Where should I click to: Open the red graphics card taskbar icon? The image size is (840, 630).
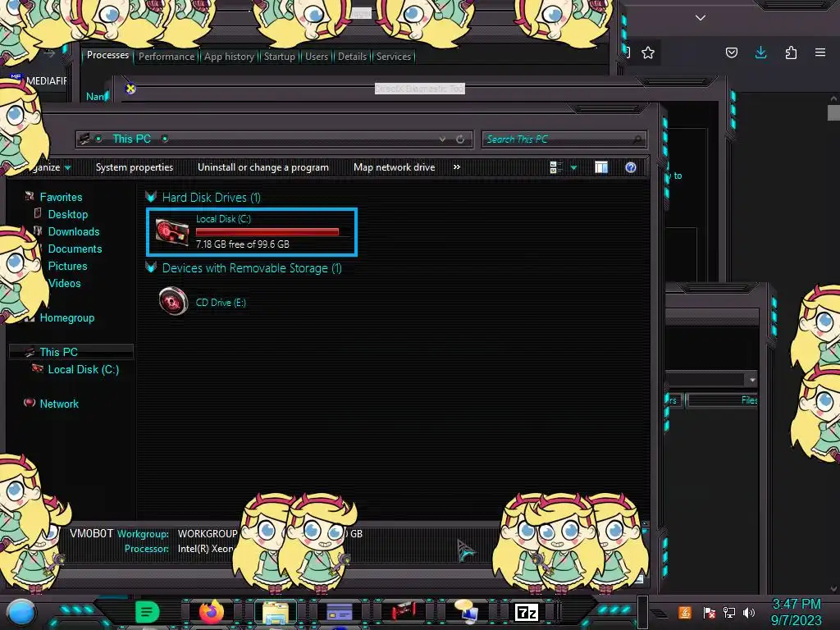(x=404, y=612)
